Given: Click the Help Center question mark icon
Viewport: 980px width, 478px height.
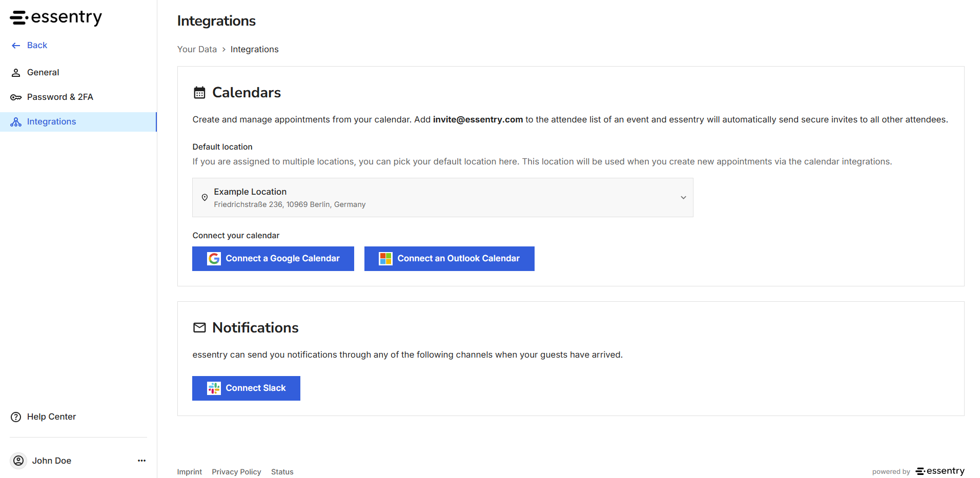Looking at the screenshot, I should coord(16,417).
